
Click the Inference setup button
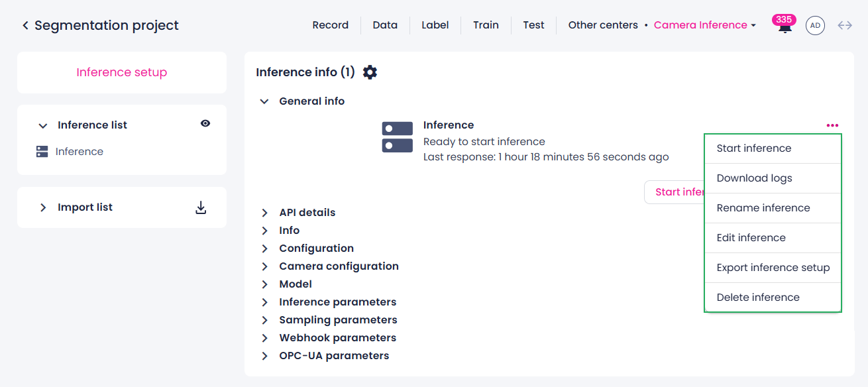[x=122, y=72]
